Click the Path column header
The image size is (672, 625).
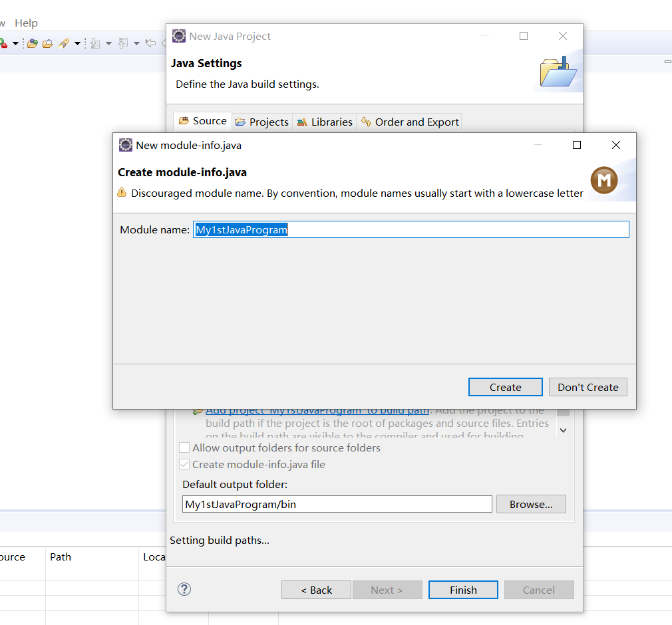pos(61,557)
